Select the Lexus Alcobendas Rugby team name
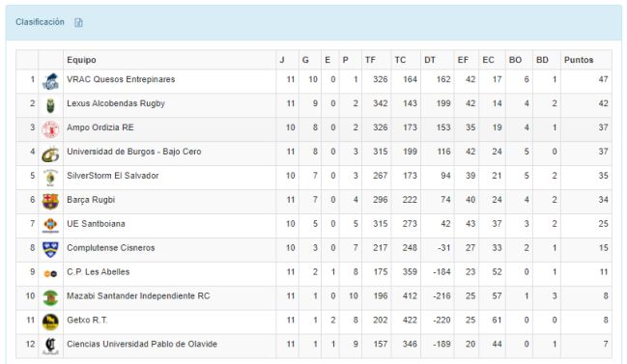Screen dimensions: 627x364 click(x=116, y=103)
